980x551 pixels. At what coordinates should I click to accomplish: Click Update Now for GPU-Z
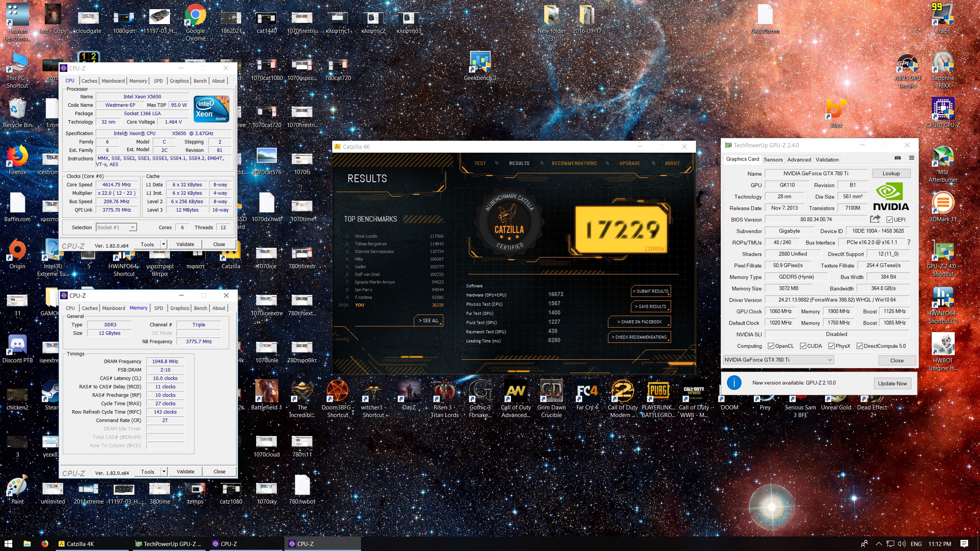892,383
